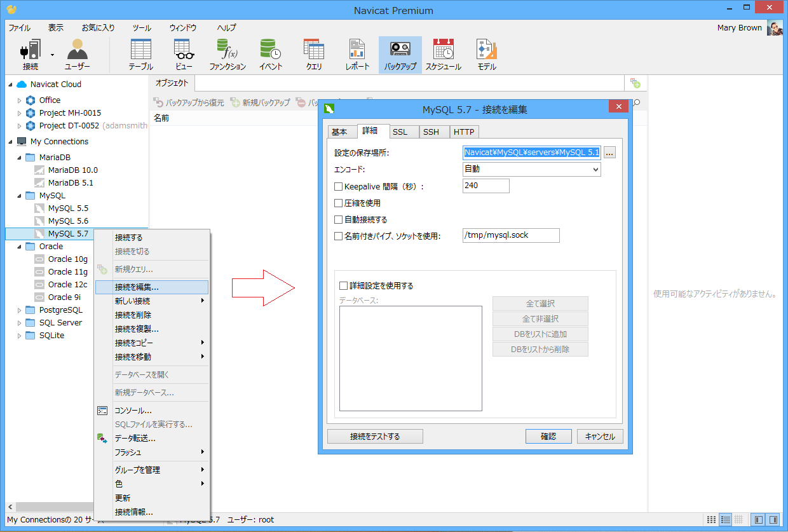
Task: Click 新規バックアップ in the object toolbar
Action: click(x=261, y=102)
